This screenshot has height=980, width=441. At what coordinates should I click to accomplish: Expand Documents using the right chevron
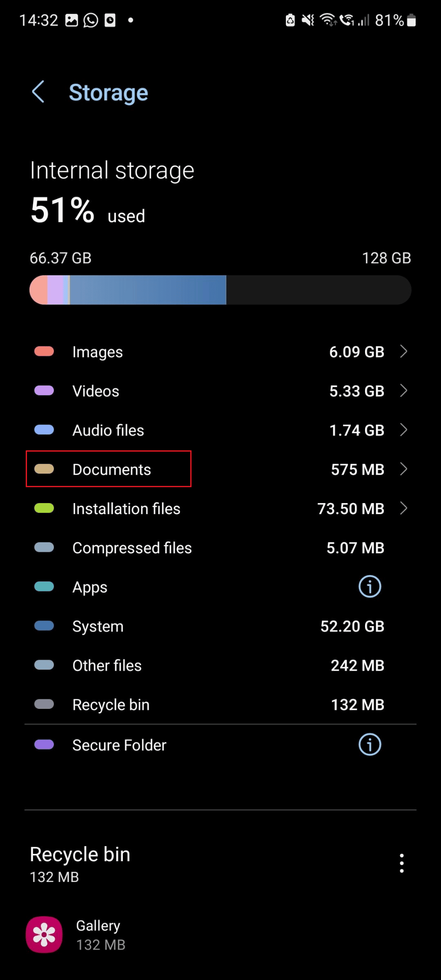(404, 469)
